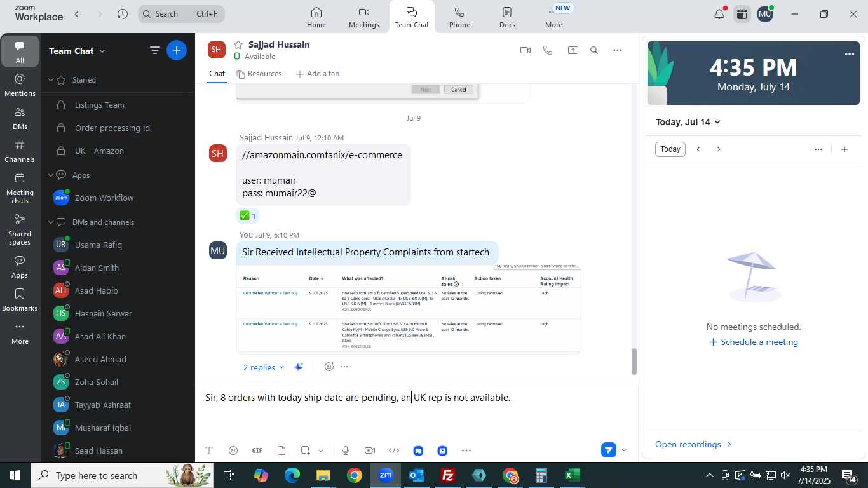Switch to the Home tab
Screen dimensions: 868x488
click(x=316, y=17)
